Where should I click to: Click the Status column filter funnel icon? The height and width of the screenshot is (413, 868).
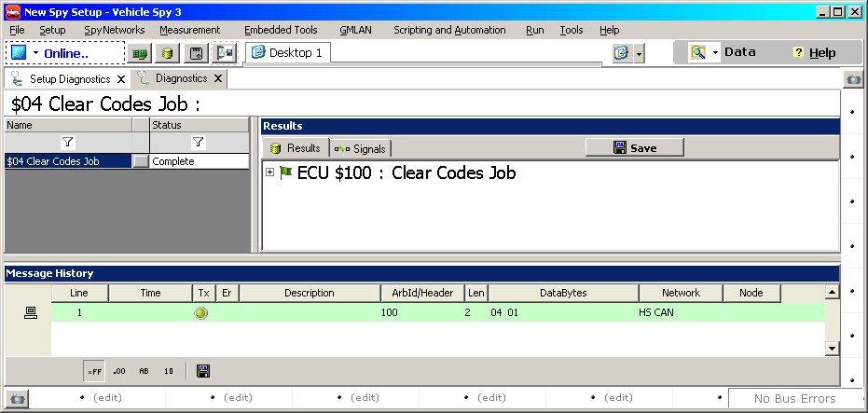[198, 143]
